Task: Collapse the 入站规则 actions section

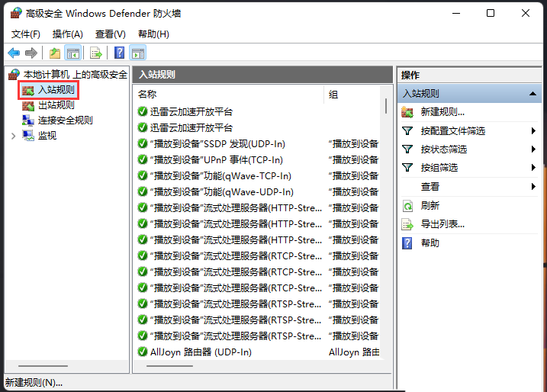Action: coord(533,94)
